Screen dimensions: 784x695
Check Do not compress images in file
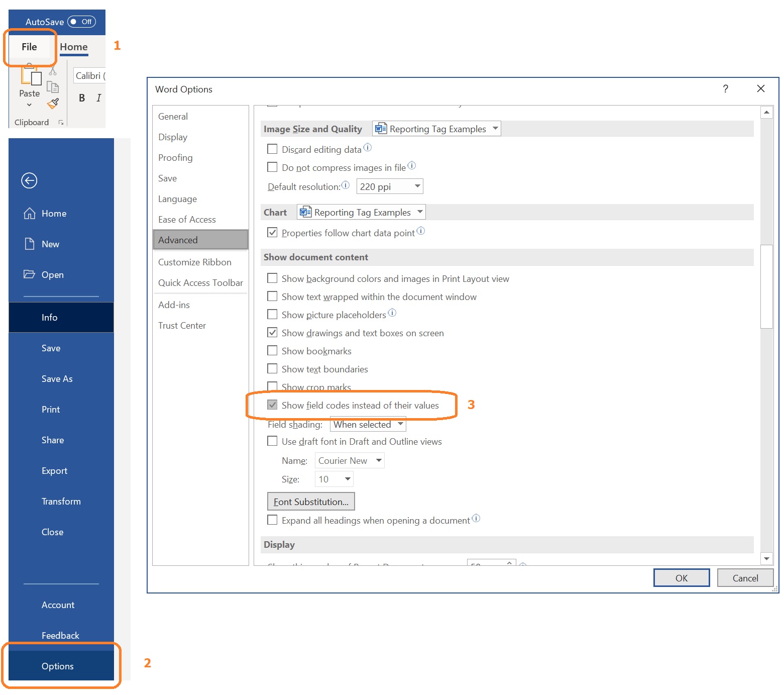pyautogui.click(x=272, y=167)
